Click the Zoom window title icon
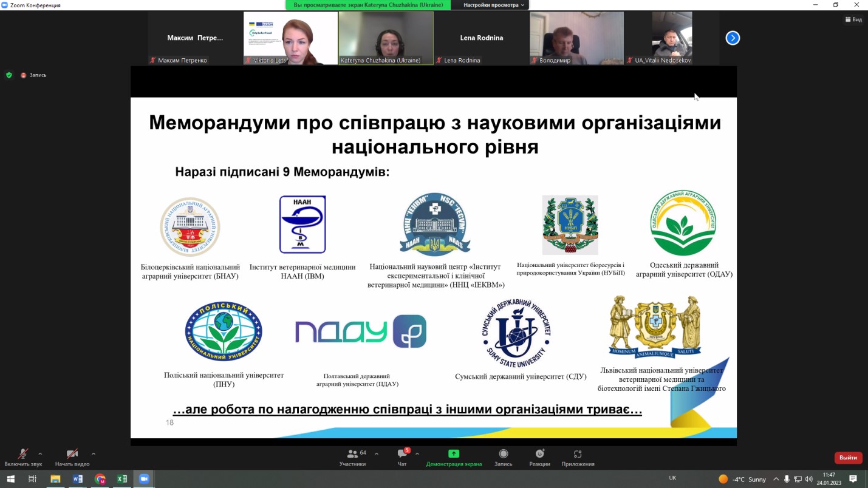This screenshot has height=488, width=868. pyautogui.click(x=5, y=5)
